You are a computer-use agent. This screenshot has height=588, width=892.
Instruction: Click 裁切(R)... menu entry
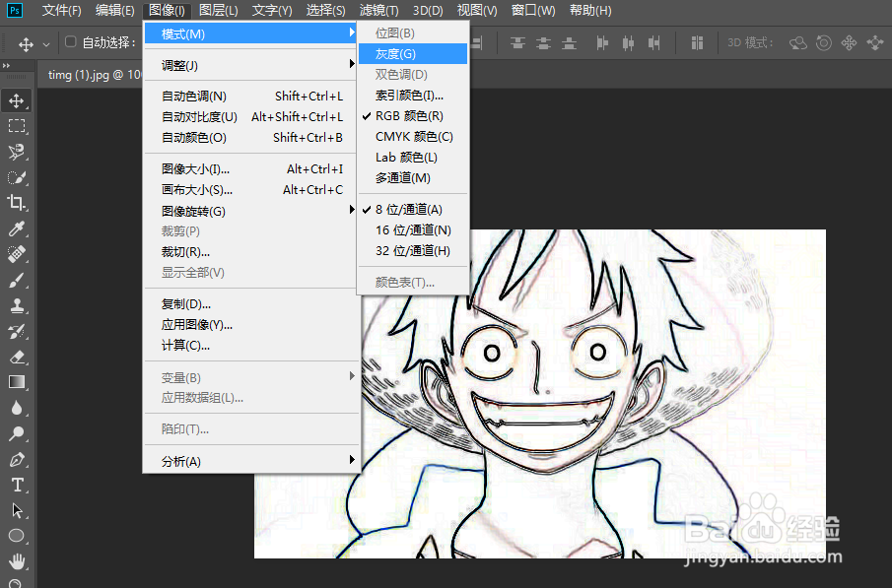click(x=251, y=252)
